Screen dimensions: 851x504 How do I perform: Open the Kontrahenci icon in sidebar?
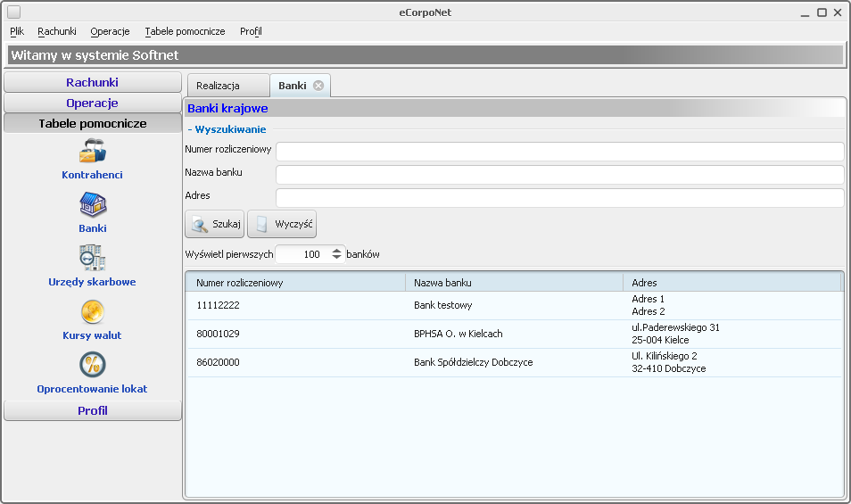92,151
